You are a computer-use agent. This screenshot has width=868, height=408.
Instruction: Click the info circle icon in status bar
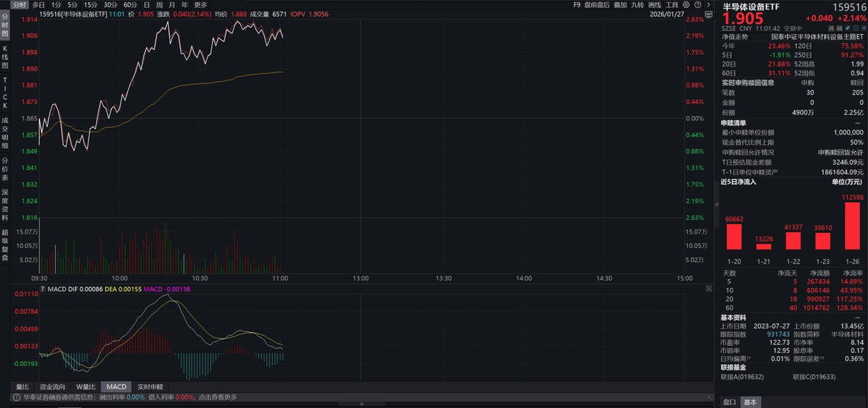(x=16, y=396)
